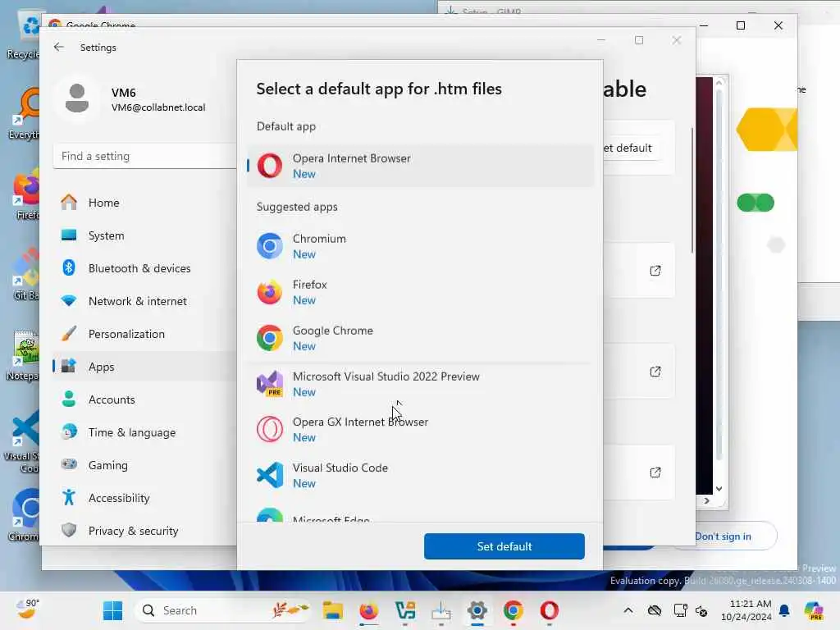Image resolution: width=840 pixels, height=630 pixels.
Task: Open the installer download icon in taskbar
Action: coord(441,610)
